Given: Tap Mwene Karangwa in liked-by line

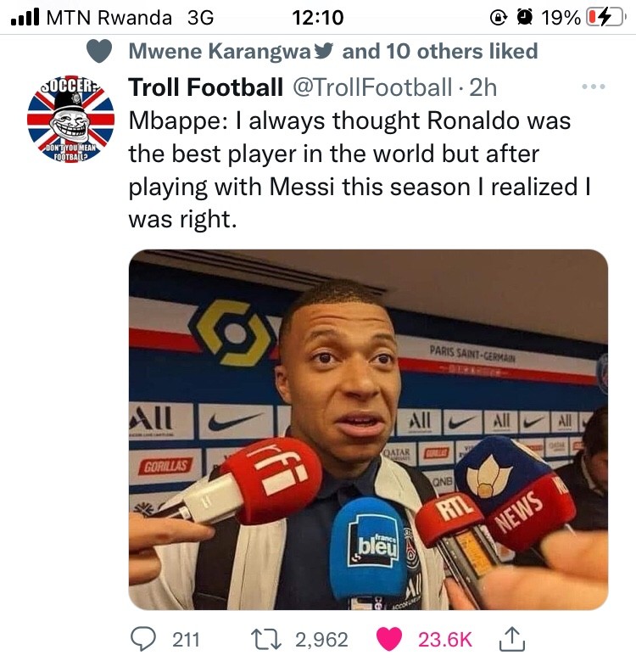Looking at the screenshot, I should 220,51.
